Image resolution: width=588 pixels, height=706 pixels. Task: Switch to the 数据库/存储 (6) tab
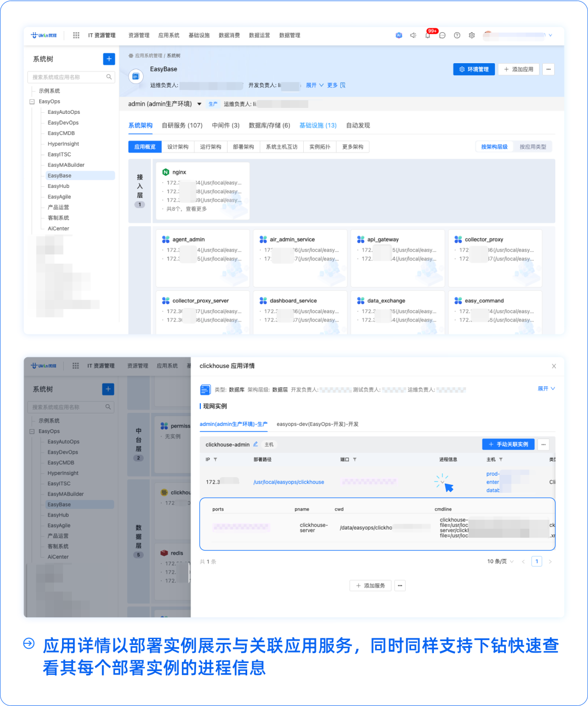269,125
